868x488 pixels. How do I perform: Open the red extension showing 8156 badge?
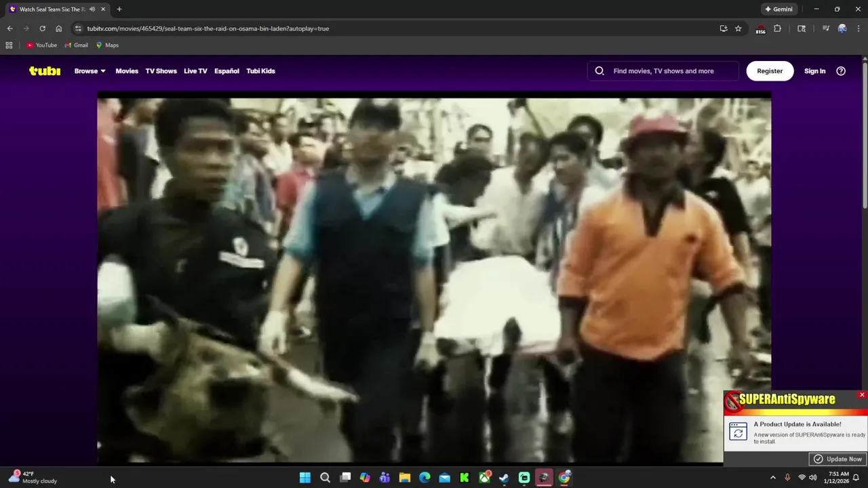click(760, 28)
